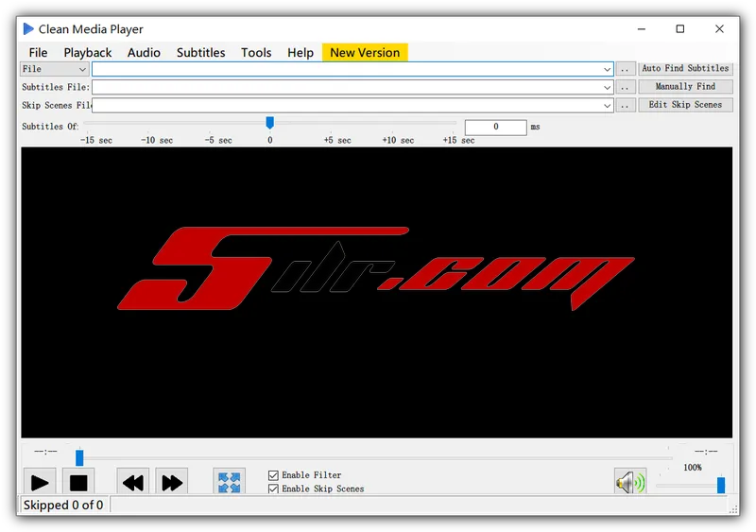Click the subtitles offset slider handle

tap(270, 123)
